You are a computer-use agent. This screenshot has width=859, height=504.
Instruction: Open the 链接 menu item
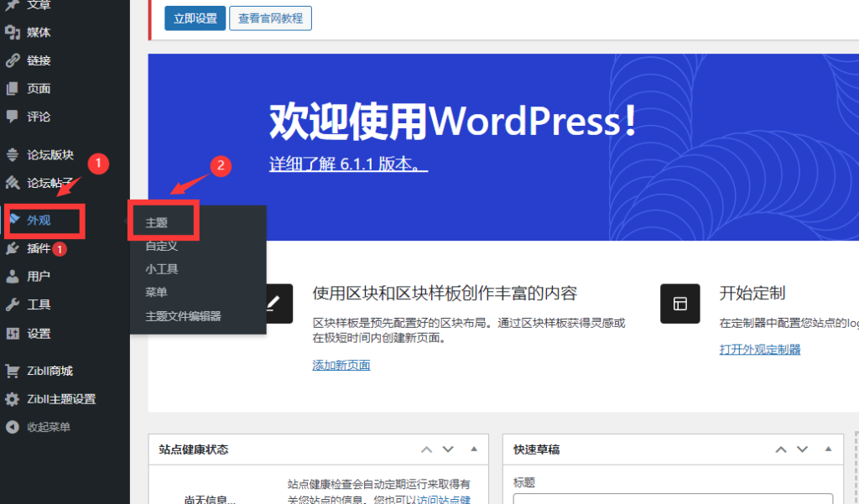[x=39, y=61]
